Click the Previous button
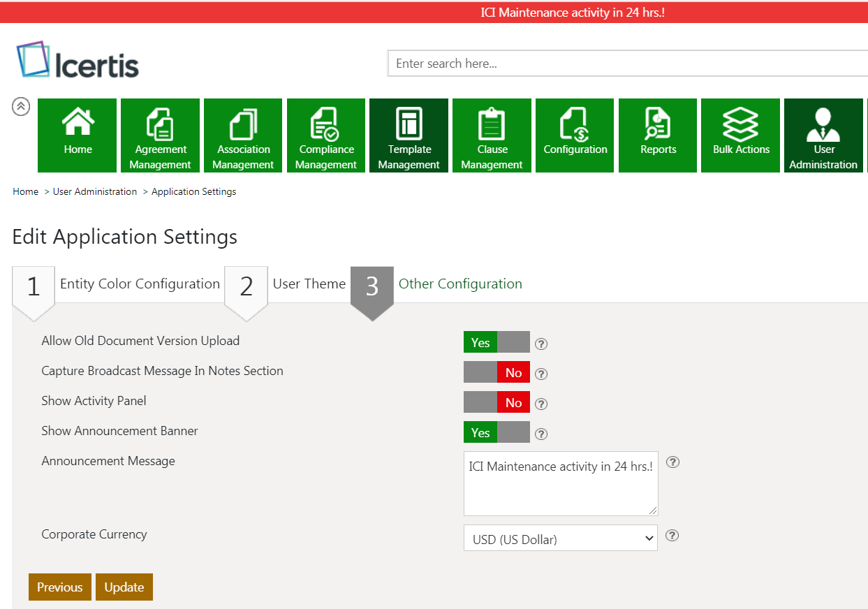Viewport: 868px width, 609px height. coord(59,587)
